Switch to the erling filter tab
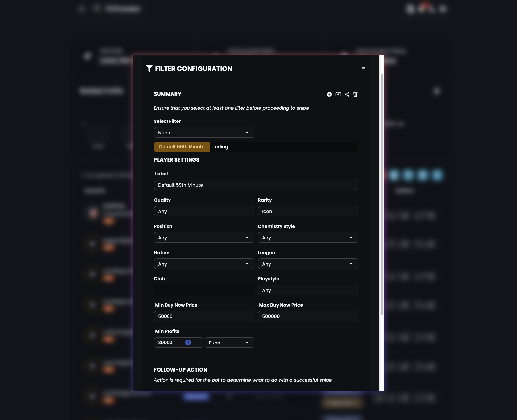 221,147
